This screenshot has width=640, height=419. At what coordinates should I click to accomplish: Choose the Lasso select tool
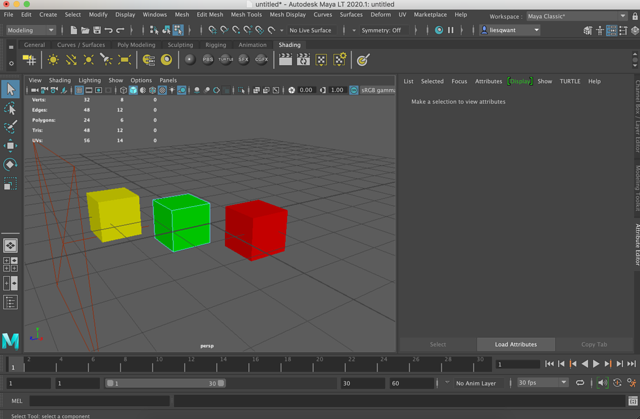(10, 109)
